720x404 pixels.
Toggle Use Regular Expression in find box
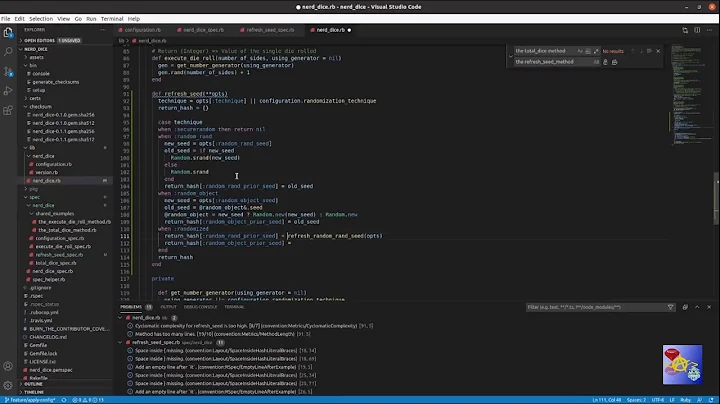[596, 51]
